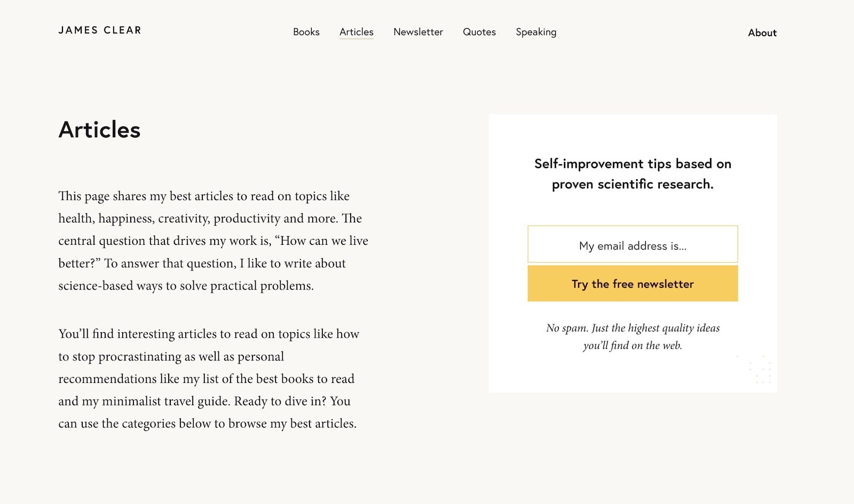Screen dimensions: 854x504
Task: Click the 'Self-improvement tips' card heading
Action: [x=632, y=174]
